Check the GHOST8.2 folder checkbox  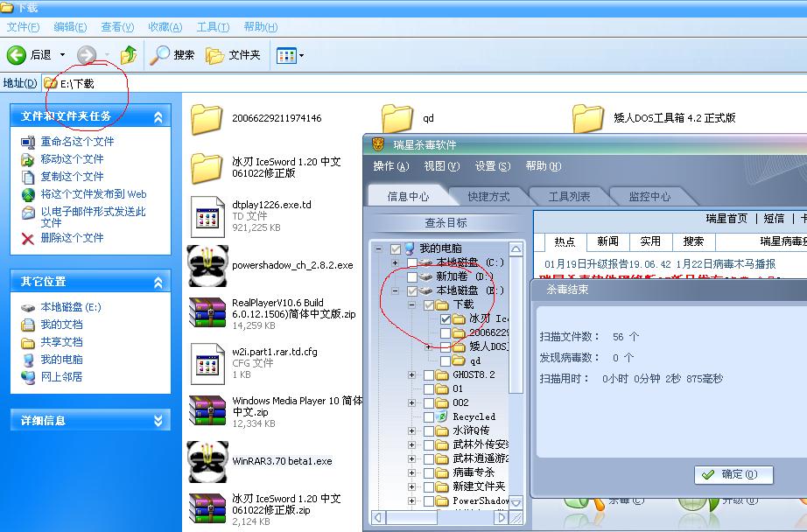(x=429, y=375)
